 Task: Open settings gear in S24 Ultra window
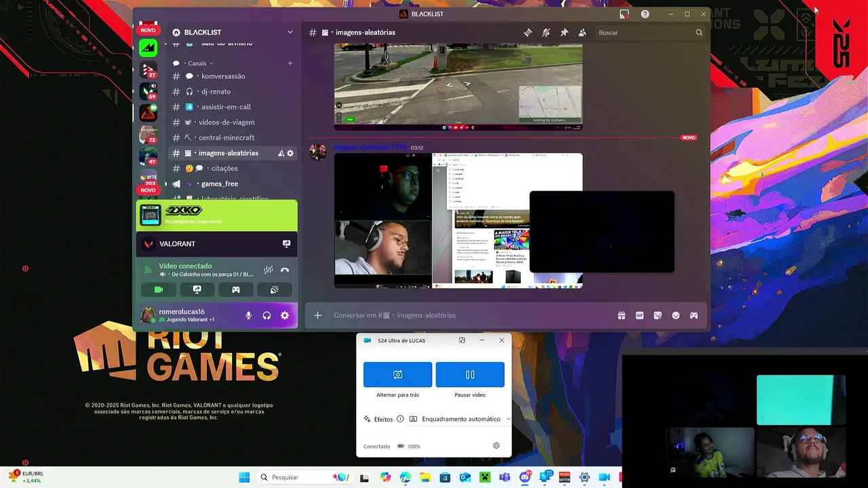click(496, 446)
